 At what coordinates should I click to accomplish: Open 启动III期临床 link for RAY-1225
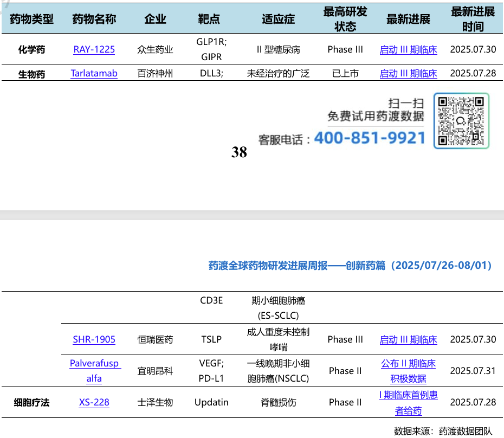(x=408, y=49)
